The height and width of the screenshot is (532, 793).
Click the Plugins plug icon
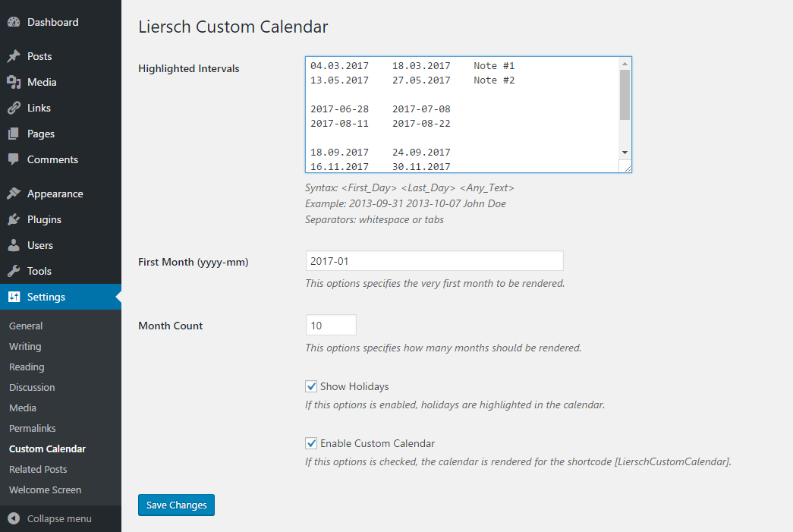[x=14, y=219]
